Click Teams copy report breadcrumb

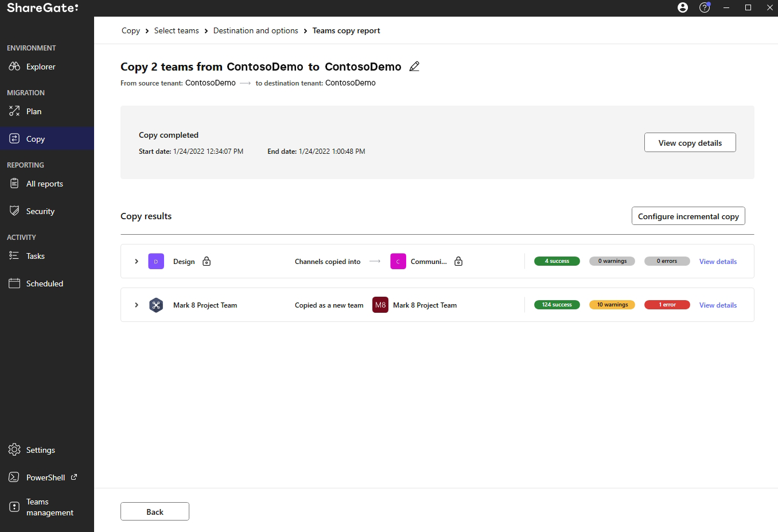(347, 30)
